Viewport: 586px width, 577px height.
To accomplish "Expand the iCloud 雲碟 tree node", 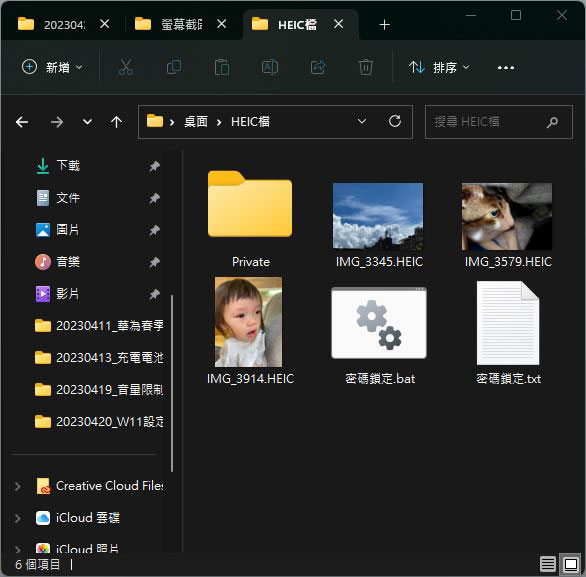I will 17,518.
